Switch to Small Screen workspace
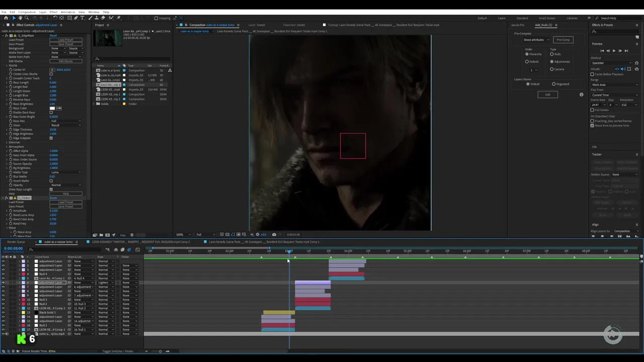This screenshot has height=362, width=644. [547, 18]
